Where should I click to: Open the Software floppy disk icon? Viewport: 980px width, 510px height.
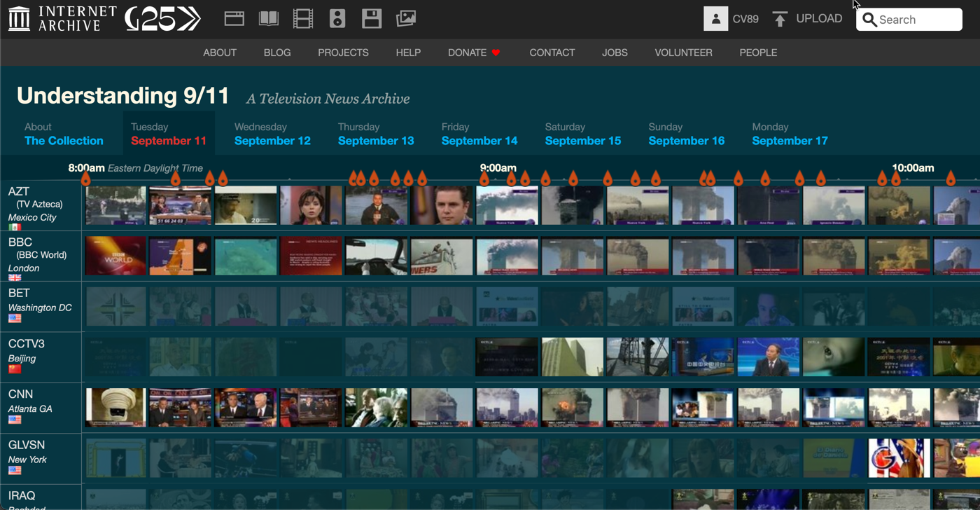point(372,19)
